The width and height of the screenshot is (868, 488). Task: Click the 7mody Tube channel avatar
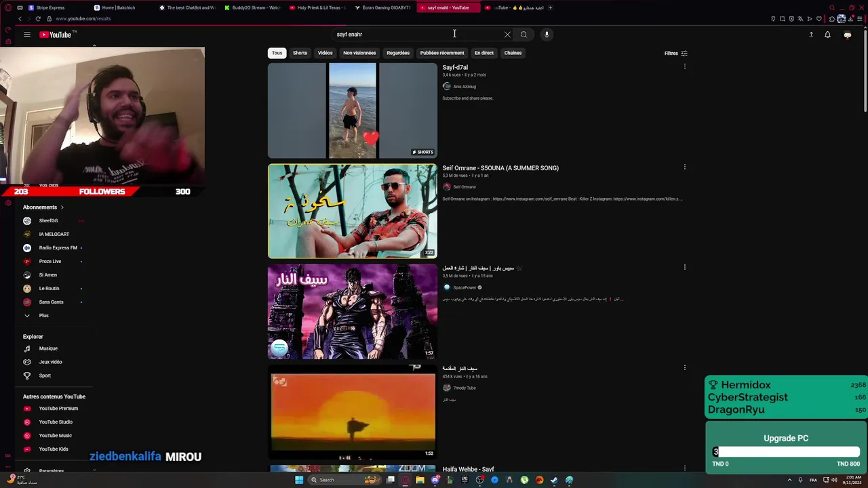tap(446, 388)
